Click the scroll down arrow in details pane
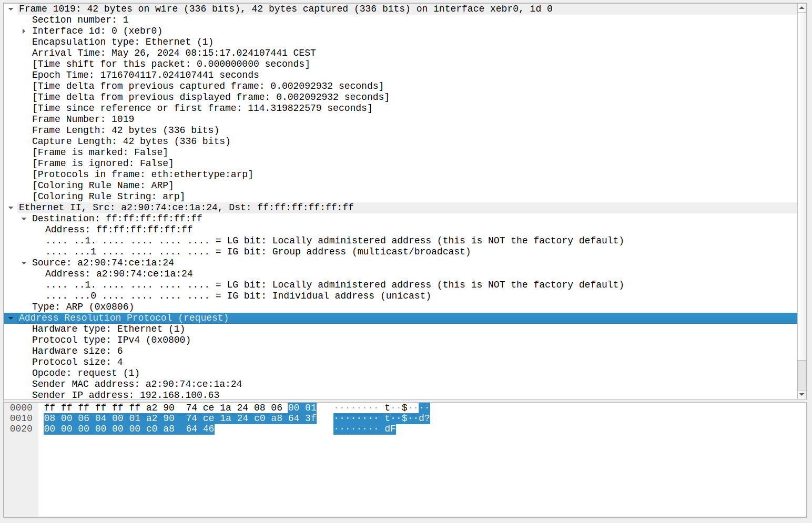The width and height of the screenshot is (812, 523). [801, 394]
